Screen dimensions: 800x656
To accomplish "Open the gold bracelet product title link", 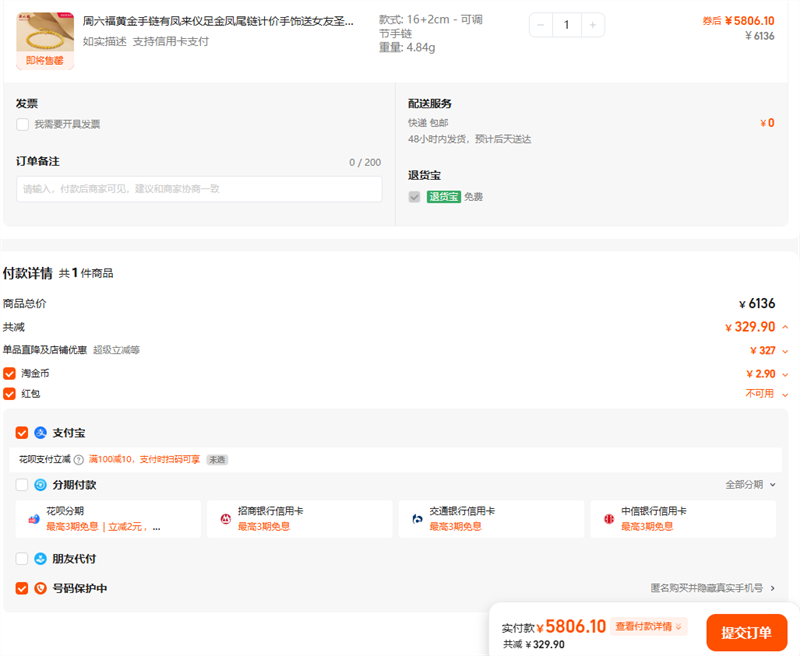I will pyautogui.click(x=218, y=21).
